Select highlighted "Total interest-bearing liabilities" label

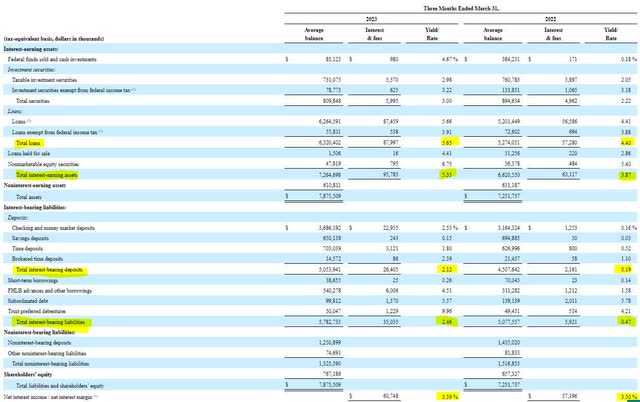point(51,322)
